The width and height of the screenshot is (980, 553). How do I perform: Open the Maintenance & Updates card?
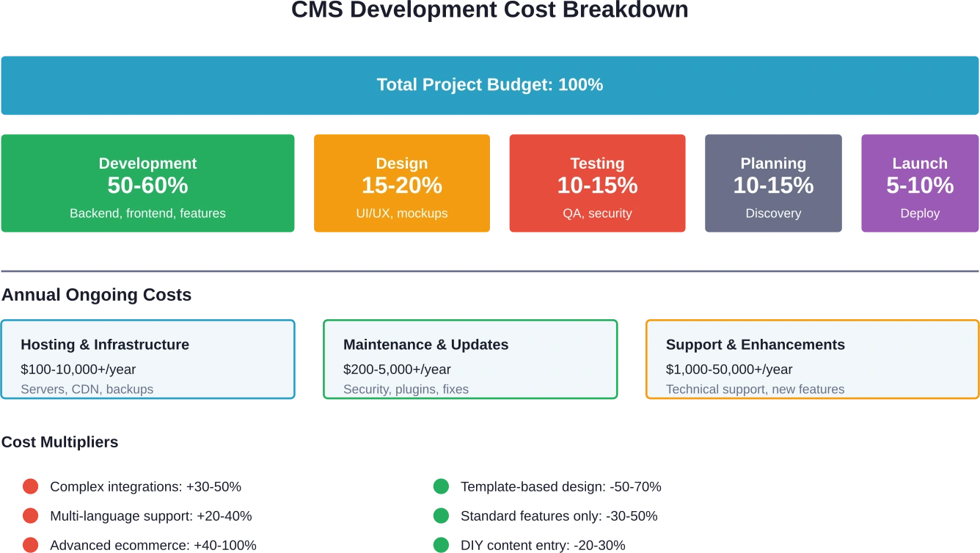tap(470, 359)
